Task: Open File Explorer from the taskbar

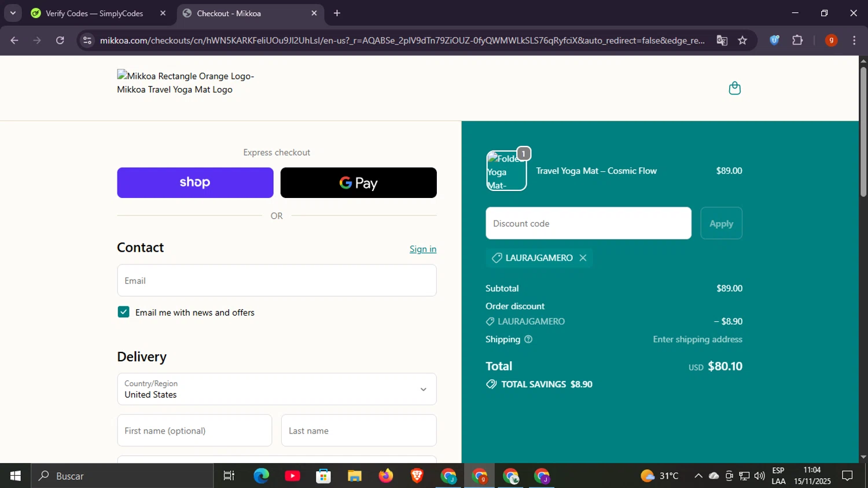Action: 355,476
